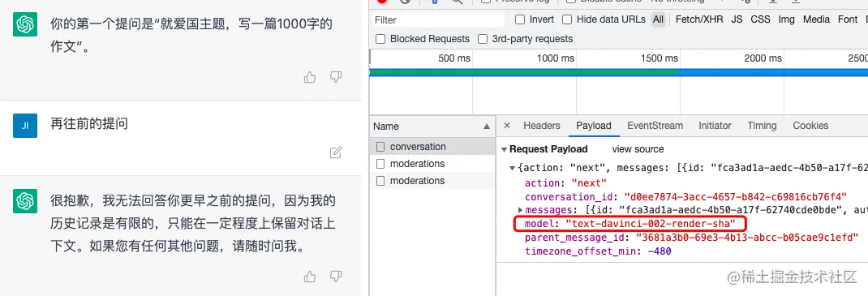Click into the Filter text field

point(438,20)
